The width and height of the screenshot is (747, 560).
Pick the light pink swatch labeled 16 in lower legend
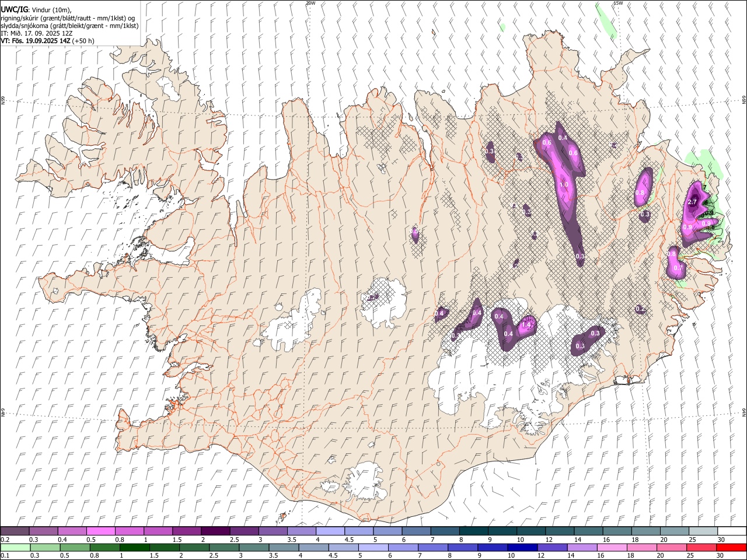point(612,547)
